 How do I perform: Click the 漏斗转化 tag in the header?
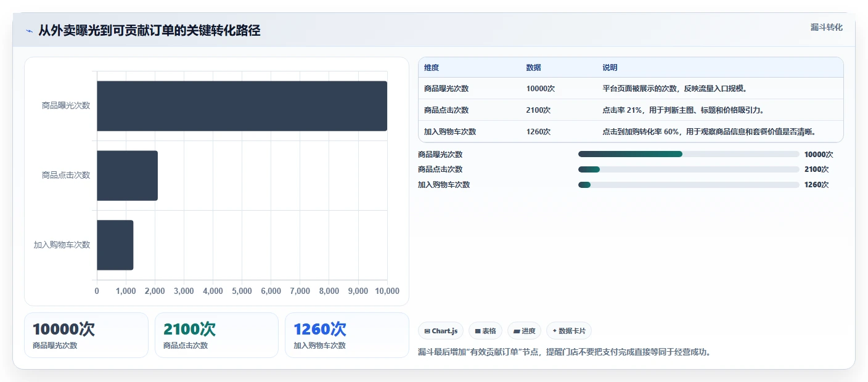pyautogui.click(x=826, y=27)
